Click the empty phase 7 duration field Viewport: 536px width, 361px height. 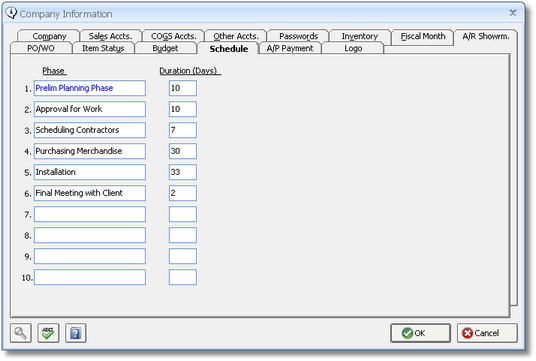pyautogui.click(x=183, y=214)
